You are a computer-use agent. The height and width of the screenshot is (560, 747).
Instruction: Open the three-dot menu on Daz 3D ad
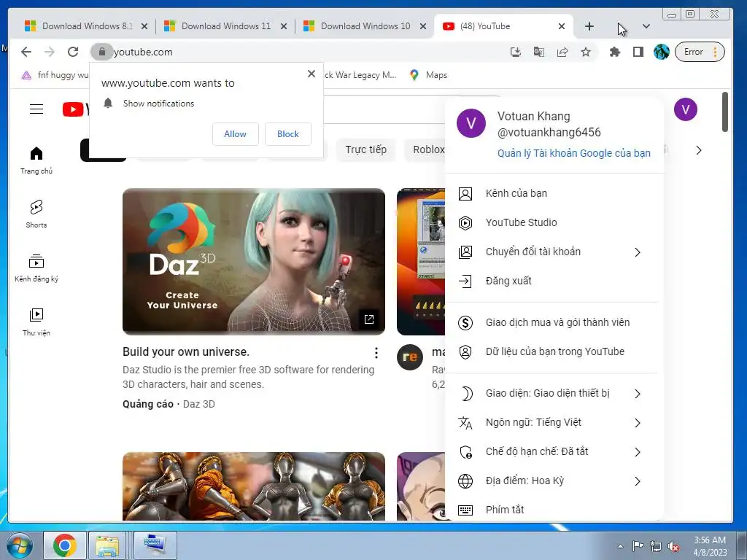(x=376, y=352)
